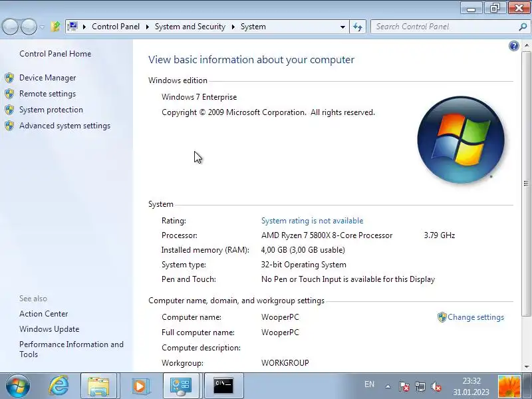Select the Control Panel taskbar icon

tap(181, 386)
